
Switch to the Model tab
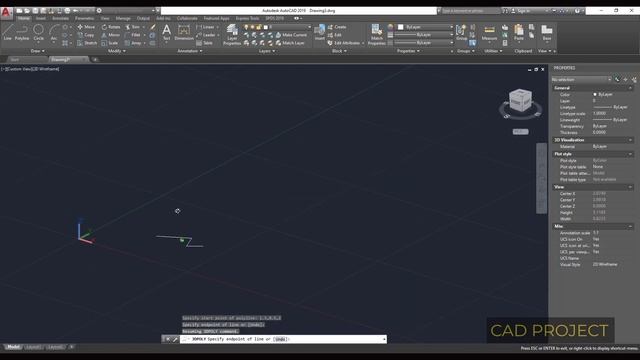pyautogui.click(x=13, y=347)
